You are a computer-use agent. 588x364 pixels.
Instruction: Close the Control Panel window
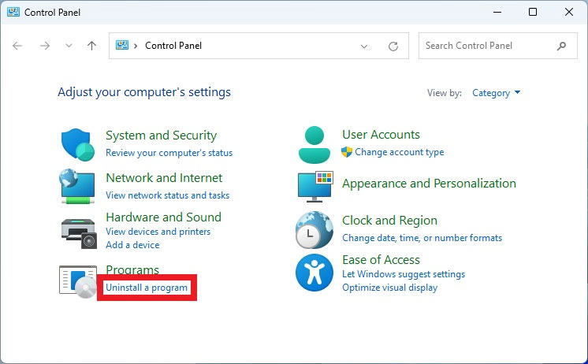[569, 12]
